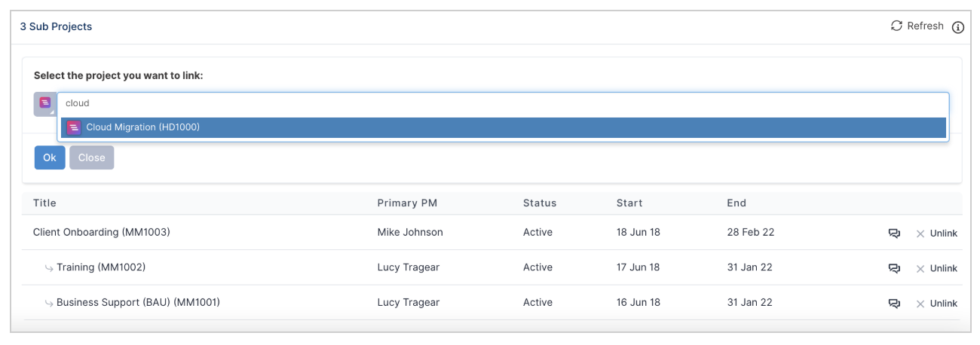
Task: Click the Close button
Action: click(92, 157)
